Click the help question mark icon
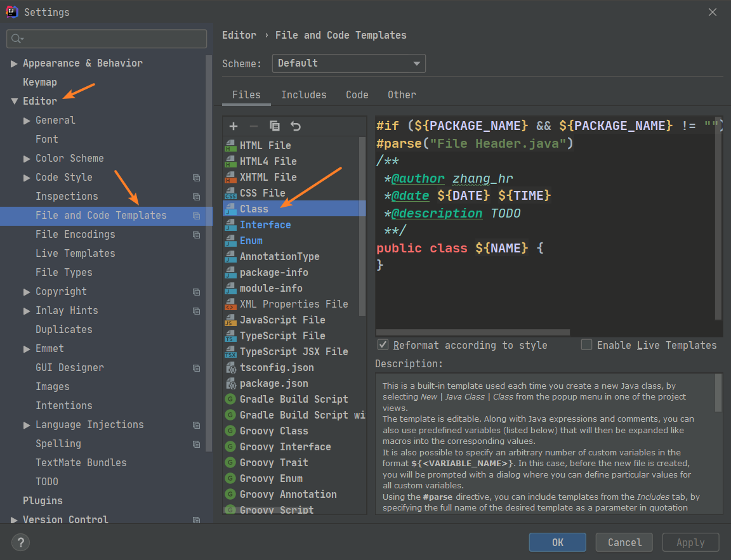The height and width of the screenshot is (560, 731). [x=20, y=542]
